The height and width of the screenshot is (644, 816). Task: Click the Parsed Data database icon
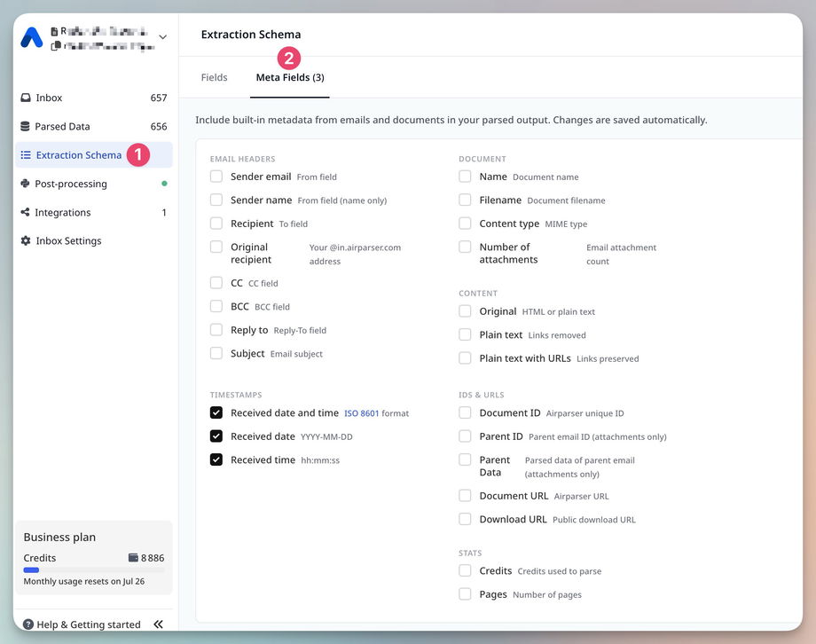25,126
